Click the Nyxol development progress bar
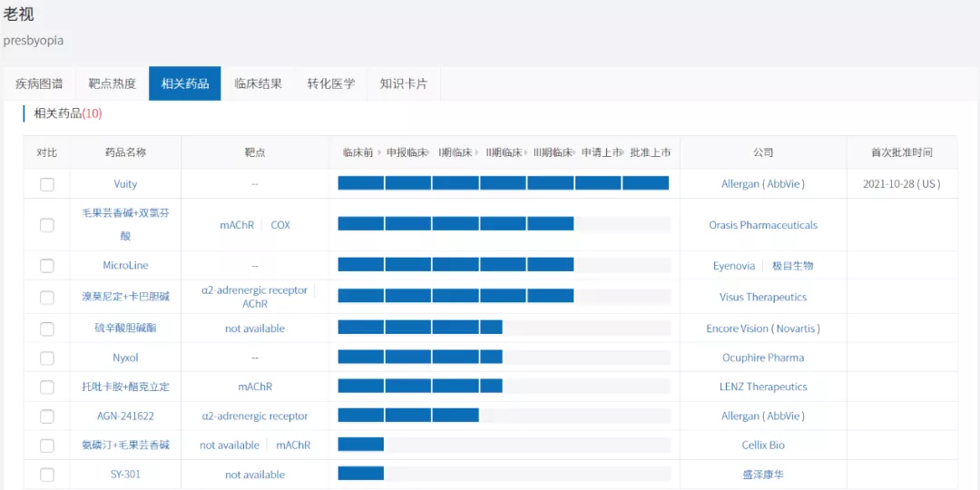980x490 pixels. pos(504,357)
